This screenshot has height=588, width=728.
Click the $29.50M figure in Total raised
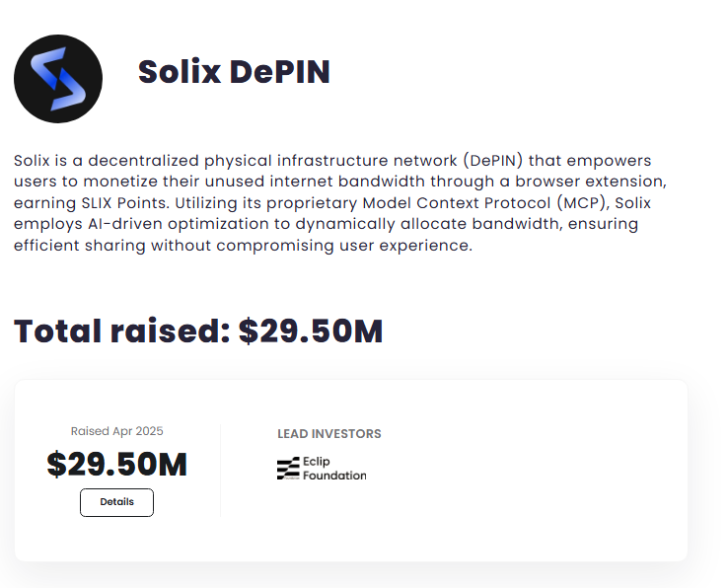click(311, 331)
